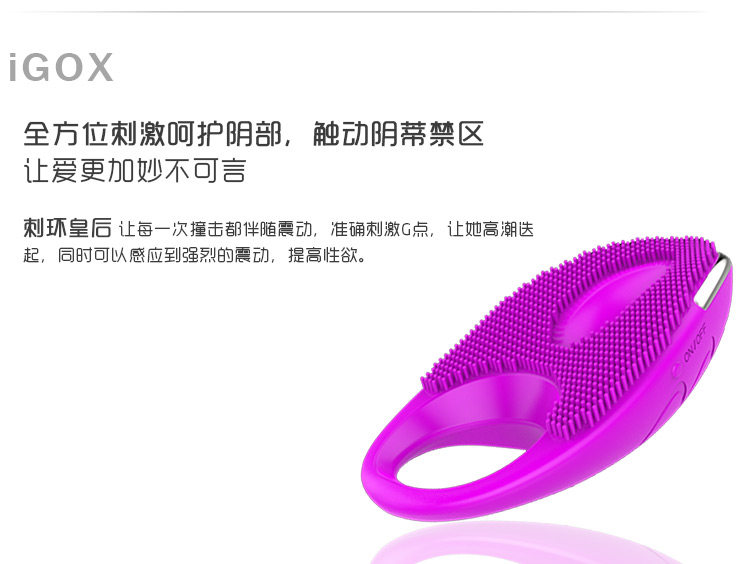Screen dimensions: 750x564
Task: Click the gray divider line at top
Action: [359, 11]
